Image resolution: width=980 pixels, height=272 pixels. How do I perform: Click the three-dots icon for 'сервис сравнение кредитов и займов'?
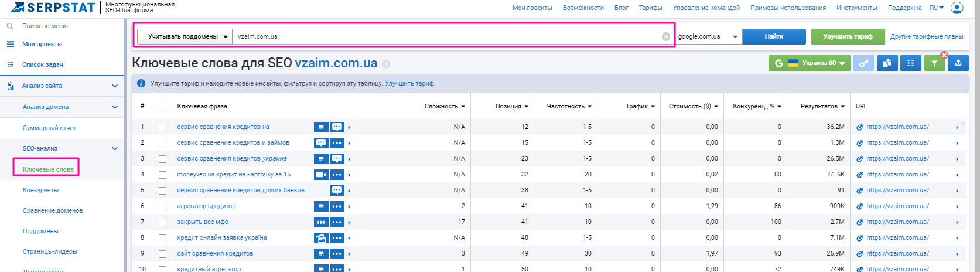click(337, 142)
